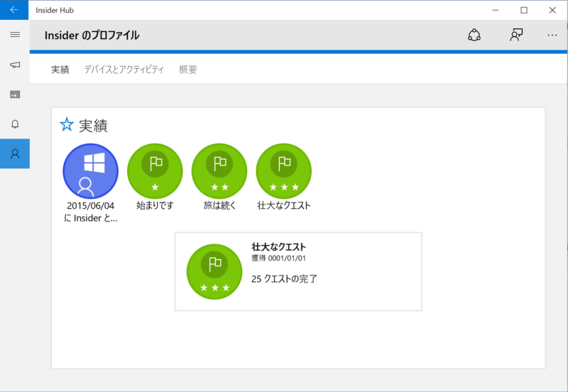This screenshot has width=568, height=392.
Task: Close the Insider Hub window
Action: 552,10
